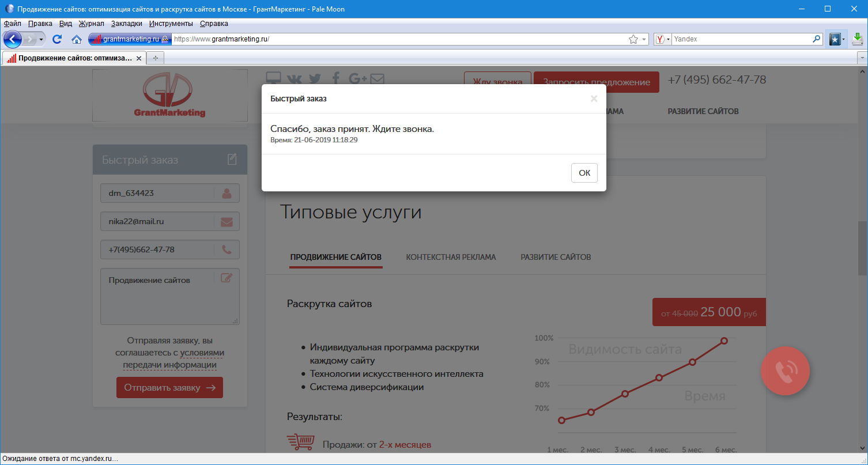Click the Отправить заявку button
868x465 pixels.
coord(169,388)
